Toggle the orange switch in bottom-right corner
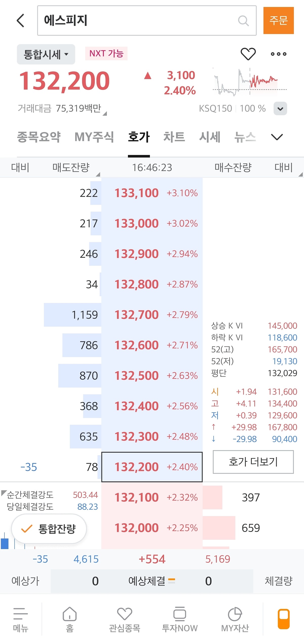This screenshot has width=304, height=644. tap(284, 619)
